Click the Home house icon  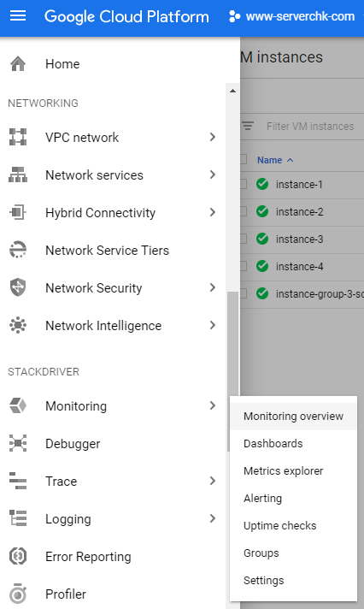pos(18,63)
